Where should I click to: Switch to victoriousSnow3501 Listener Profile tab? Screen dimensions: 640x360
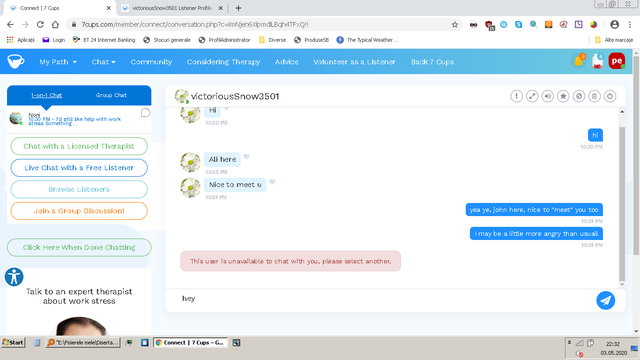173,8
